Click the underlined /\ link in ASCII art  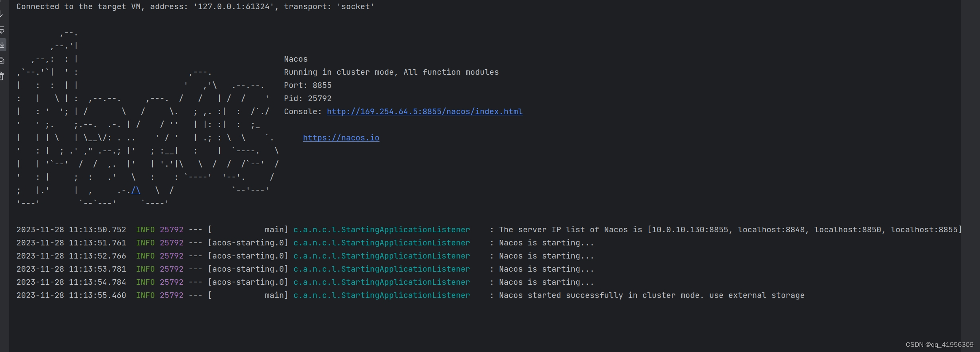[136, 190]
